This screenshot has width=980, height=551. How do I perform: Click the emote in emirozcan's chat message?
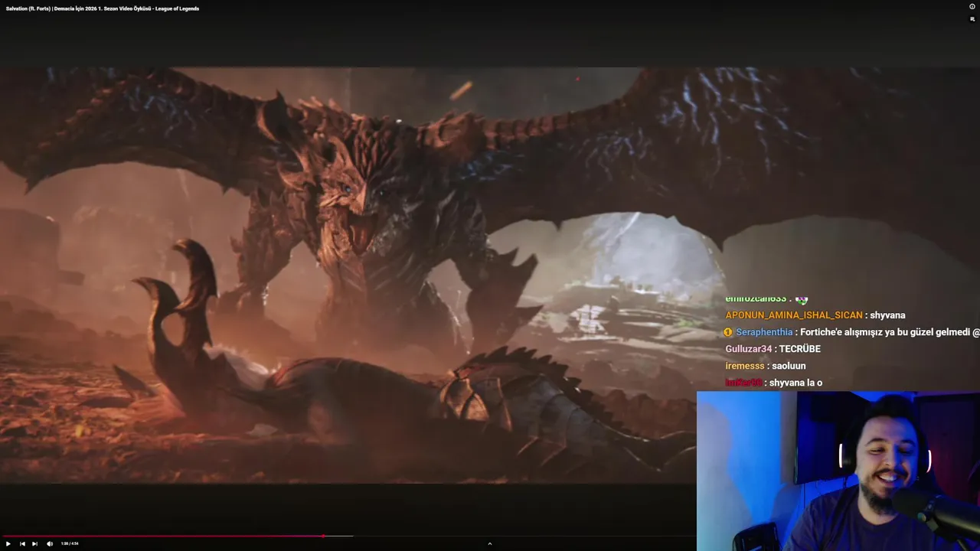point(801,299)
